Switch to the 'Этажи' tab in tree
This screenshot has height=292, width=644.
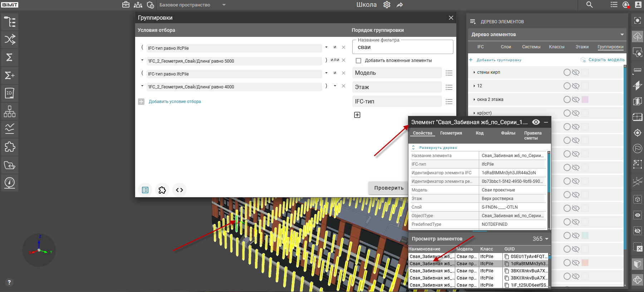click(582, 47)
